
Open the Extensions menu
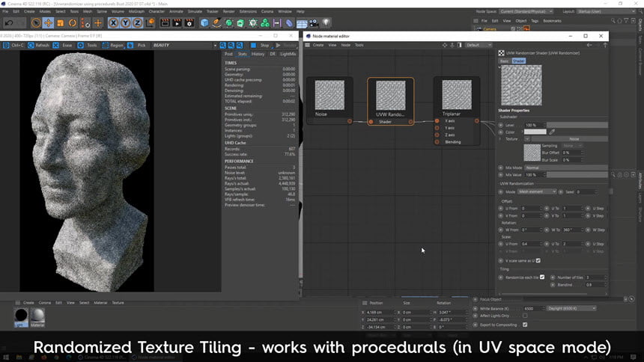248,11
